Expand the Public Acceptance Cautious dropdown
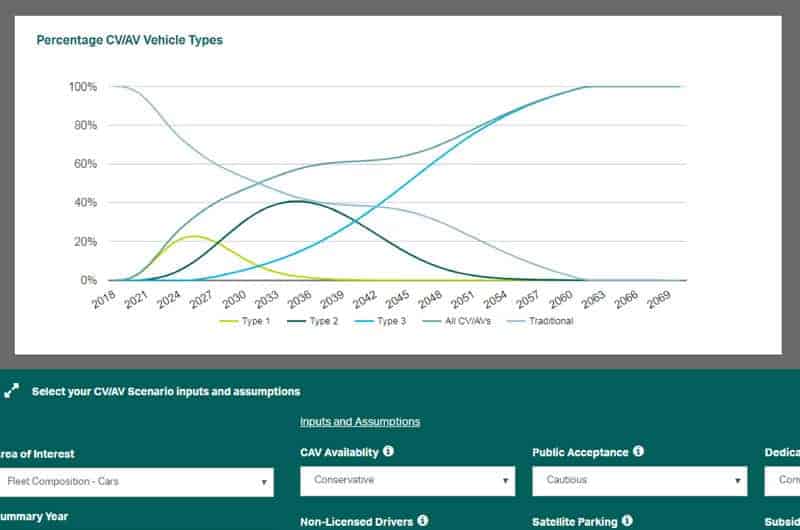800x530 pixels. pyautogui.click(x=639, y=480)
